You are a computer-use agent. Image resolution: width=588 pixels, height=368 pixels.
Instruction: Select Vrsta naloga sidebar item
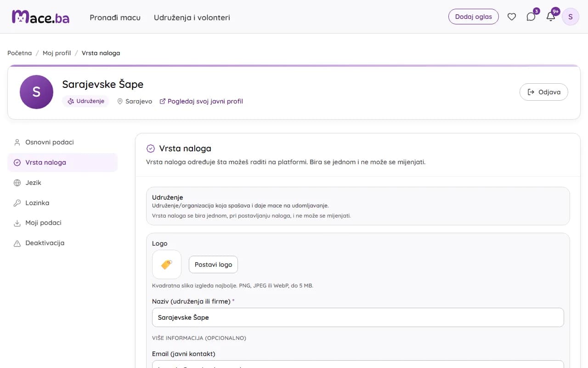62,162
